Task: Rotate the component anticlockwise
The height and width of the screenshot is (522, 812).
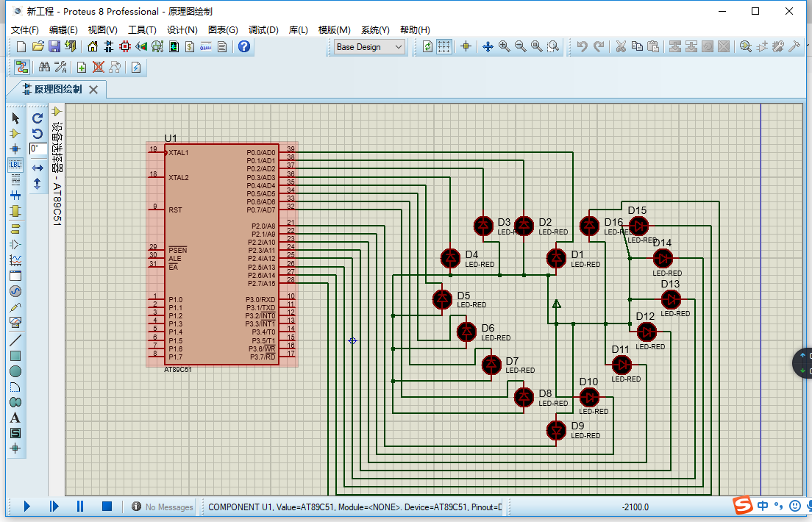Action: click(x=38, y=134)
